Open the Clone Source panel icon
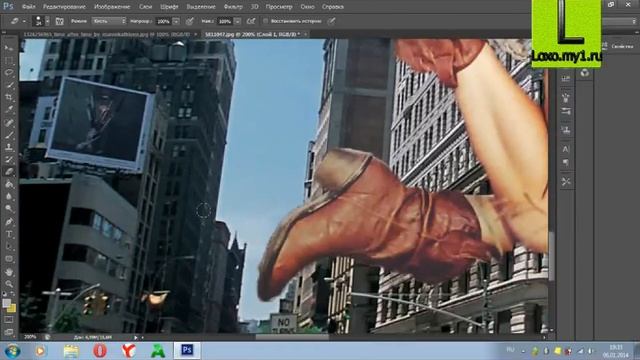This screenshot has width=640, height=360. 566,130
